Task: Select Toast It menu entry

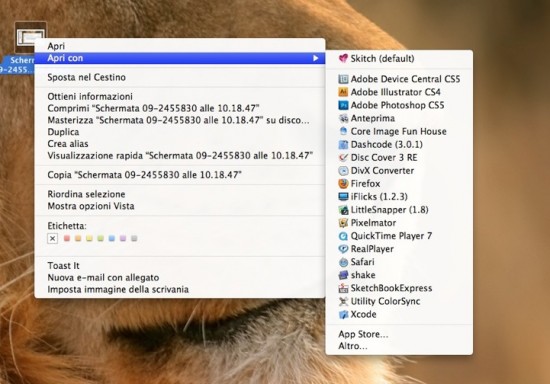Action: (x=180, y=266)
